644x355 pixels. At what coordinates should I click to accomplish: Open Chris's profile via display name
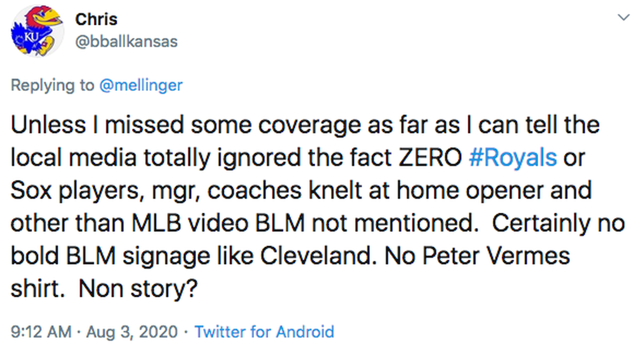pyautogui.click(x=96, y=19)
